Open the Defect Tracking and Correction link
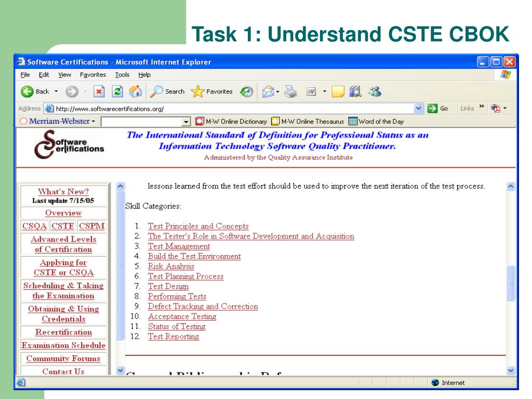This screenshot has width=532, height=399. (203, 306)
